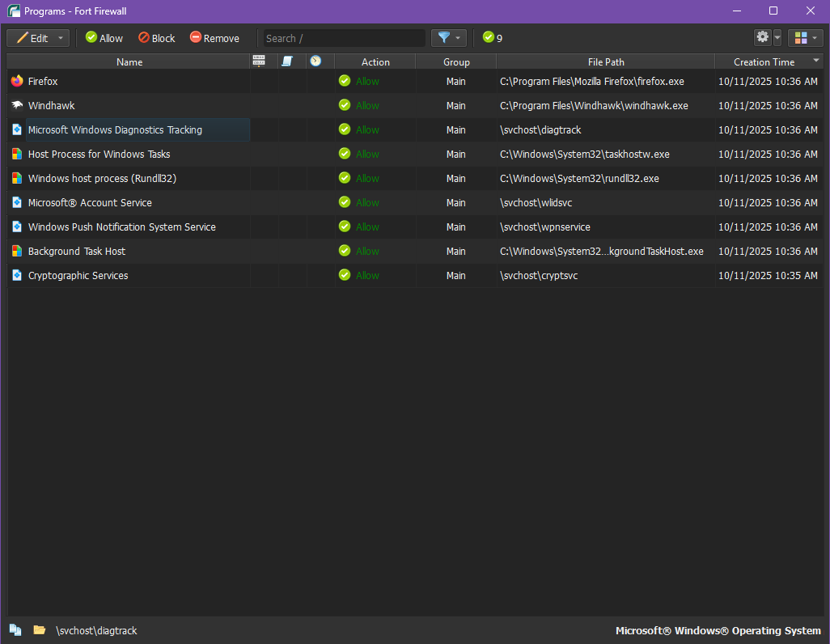This screenshot has height=644, width=830.
Task: Open the filter funnel dropdown
Action: 449,38
